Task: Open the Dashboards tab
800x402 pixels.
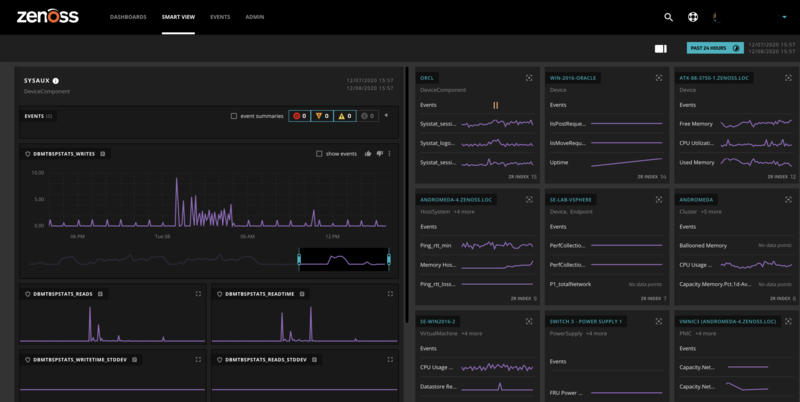Action: (x=128, y=17)
